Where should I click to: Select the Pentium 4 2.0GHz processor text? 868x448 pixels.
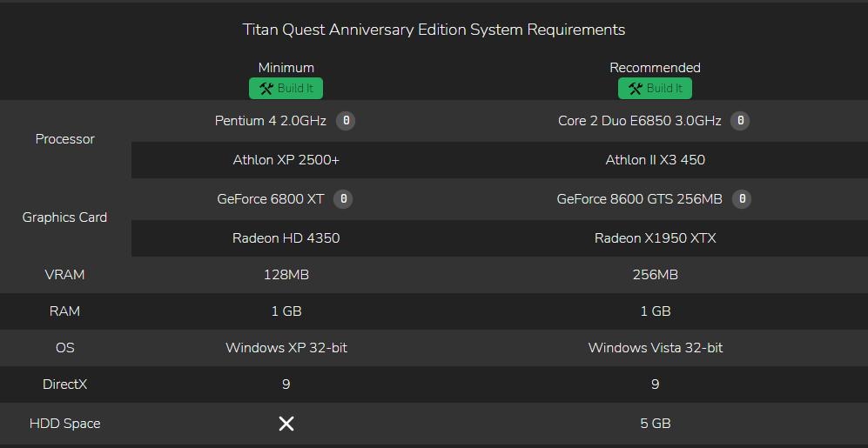[x=271, y=121]
